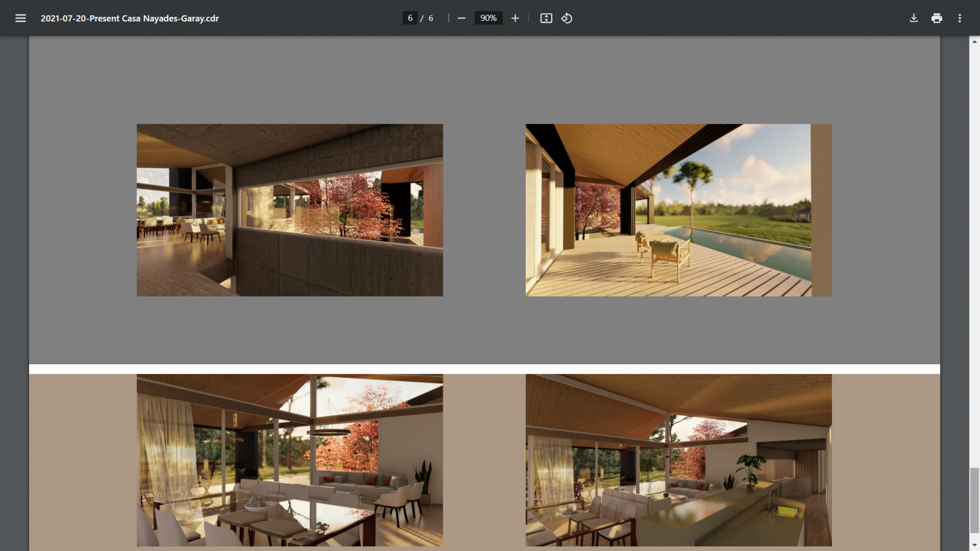Image resolution: width=980 pixels, height=551 pixels.
Task: Click the pool deck exterior render
Action: (x=678, y=210)
